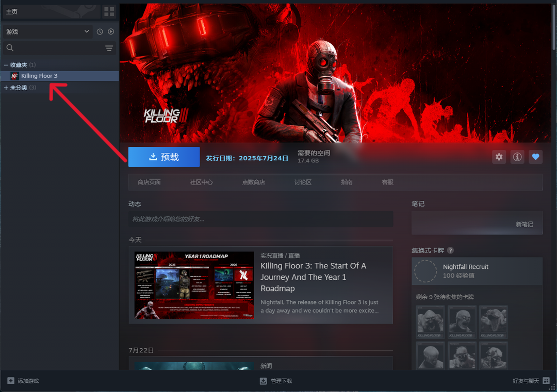This screenshot has width=557, height=392.
Task: Select Killing Floor 3 in library list
Action: (x=39, y=76)
